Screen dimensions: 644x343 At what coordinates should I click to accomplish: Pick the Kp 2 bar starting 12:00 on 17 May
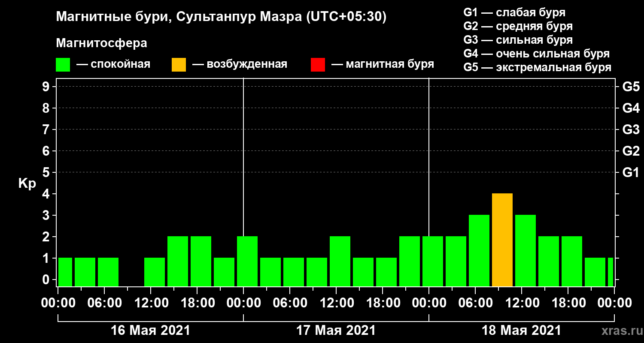click(340, 262)
